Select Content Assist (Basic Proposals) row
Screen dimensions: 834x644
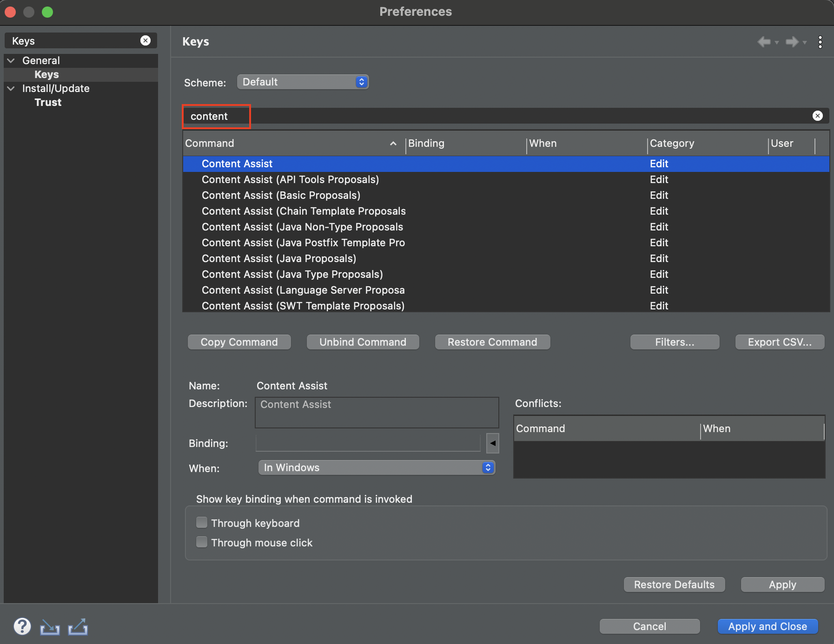click(x=506, y=195)
